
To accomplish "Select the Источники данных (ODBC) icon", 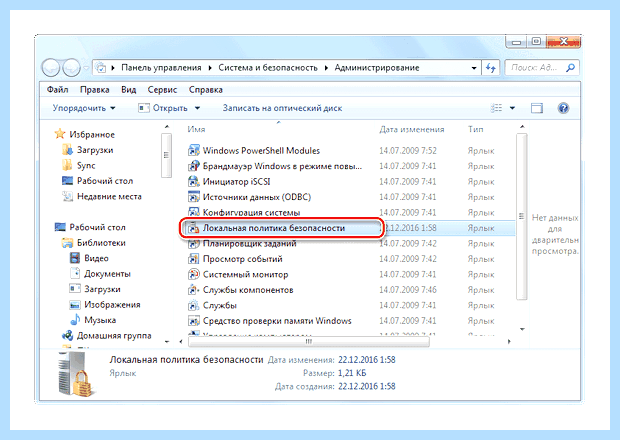I will [x=193, y=197].
